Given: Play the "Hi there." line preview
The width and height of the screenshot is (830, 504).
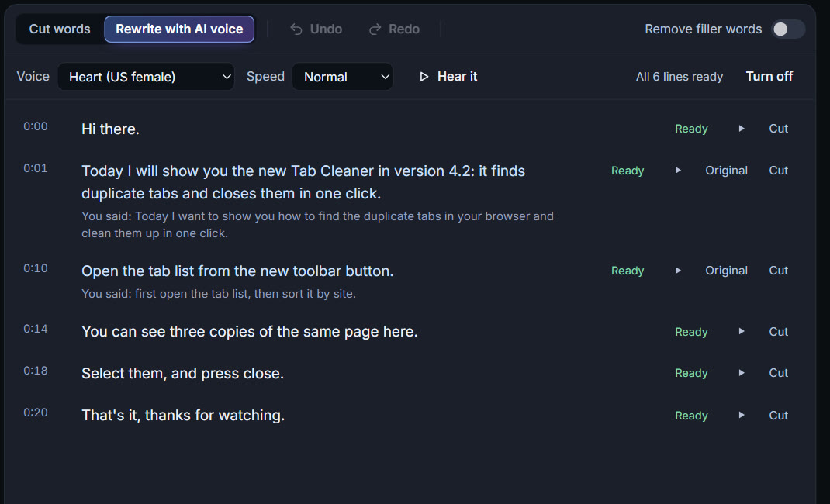Looking at the screenshot, I should [741, 129].
